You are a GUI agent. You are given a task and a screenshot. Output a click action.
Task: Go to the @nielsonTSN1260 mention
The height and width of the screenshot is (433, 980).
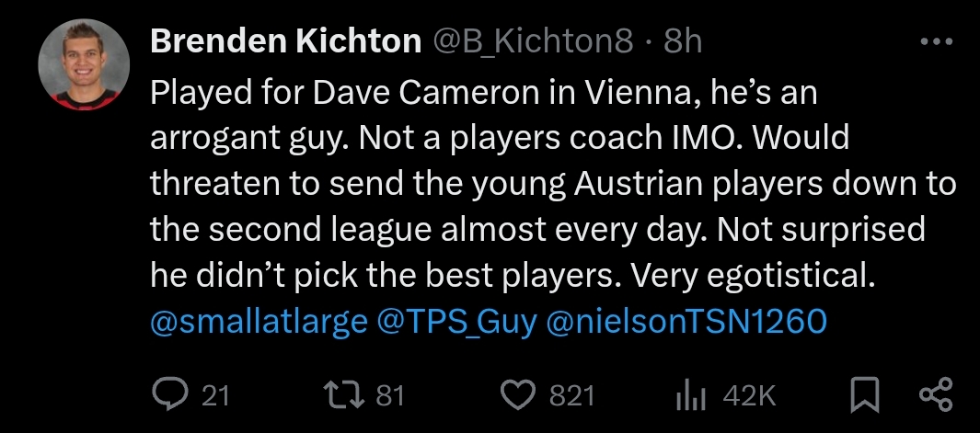687,322
